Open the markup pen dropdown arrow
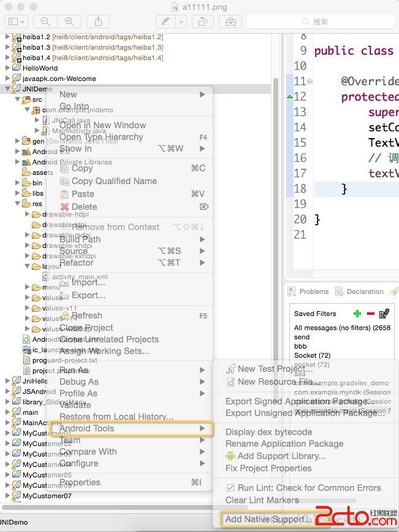This screenshot has height=532, width=399. pyautogui.click(x=181, y=21)
